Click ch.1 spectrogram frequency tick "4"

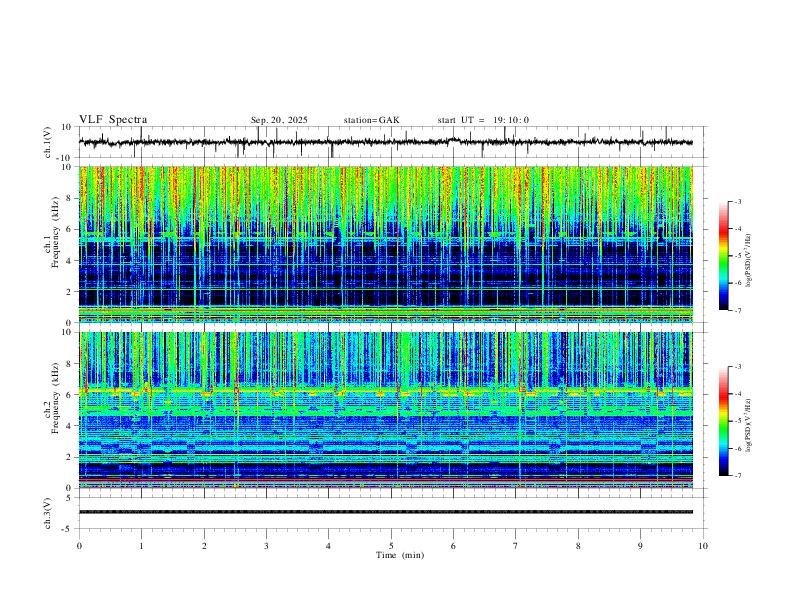(x=70, y=261)
